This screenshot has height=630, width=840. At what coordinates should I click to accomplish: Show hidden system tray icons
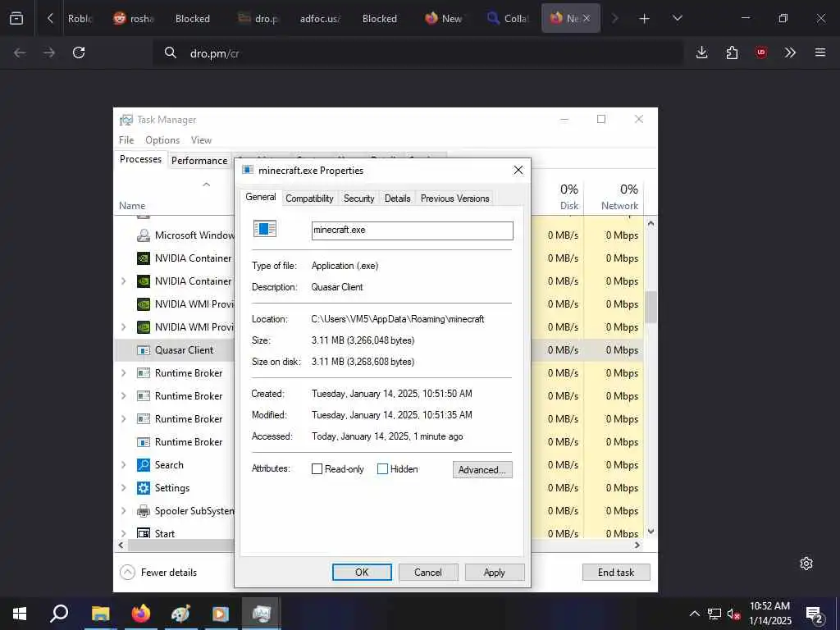tap(694, 614)
